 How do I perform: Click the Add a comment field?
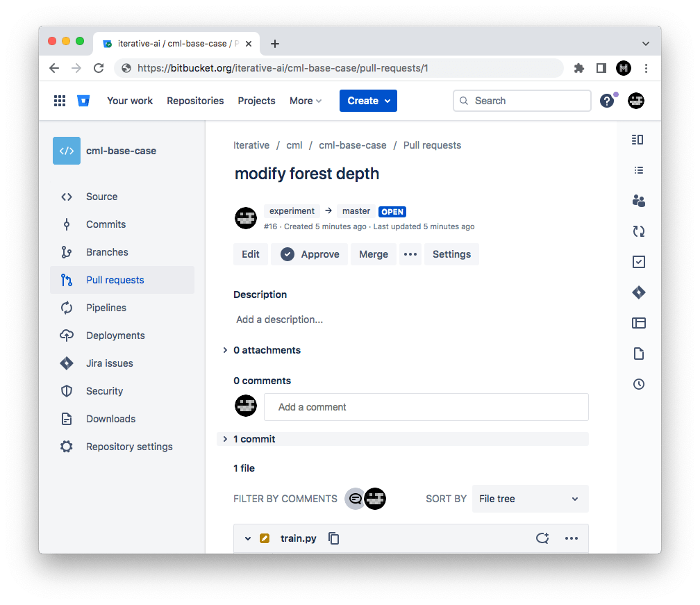coord(426,406)
